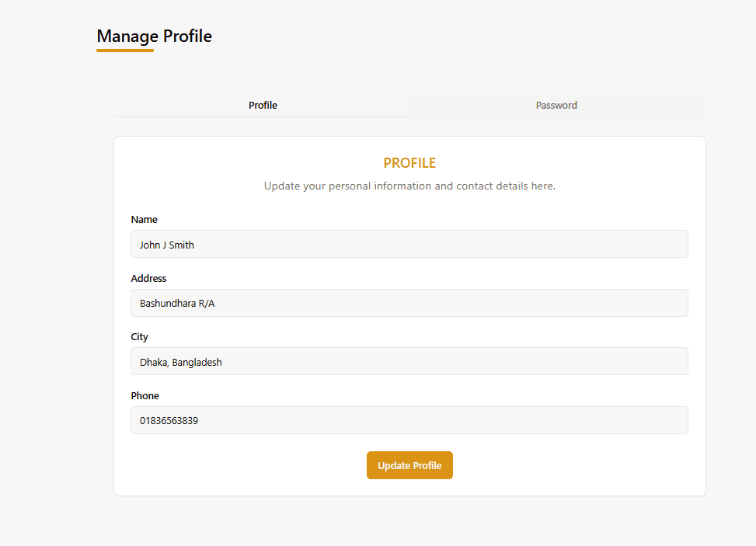This screenshot has width=756, height=546.
Task: Click the '01836563839' phone number text
Action: (169, 421)
